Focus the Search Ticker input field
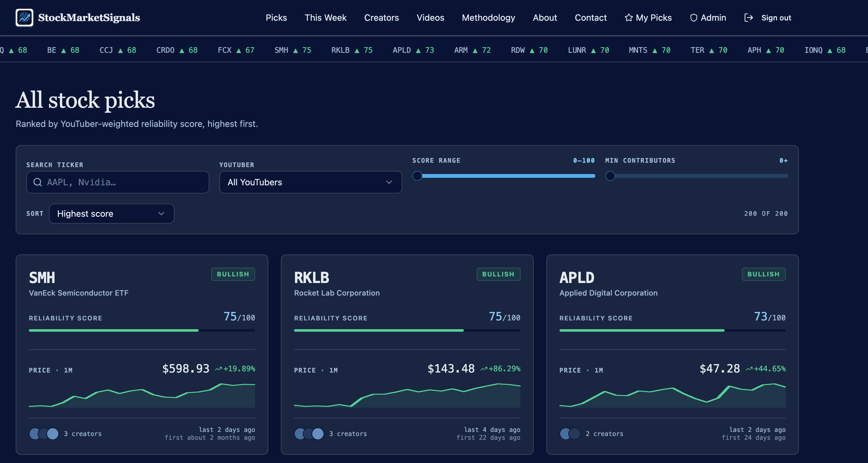 coord(118,182)
